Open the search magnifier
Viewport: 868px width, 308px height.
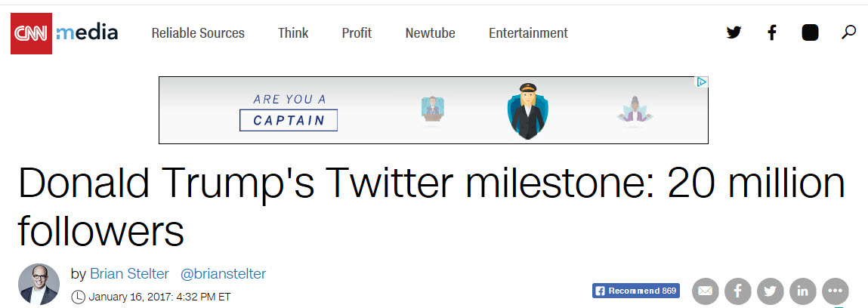(848, 32)
